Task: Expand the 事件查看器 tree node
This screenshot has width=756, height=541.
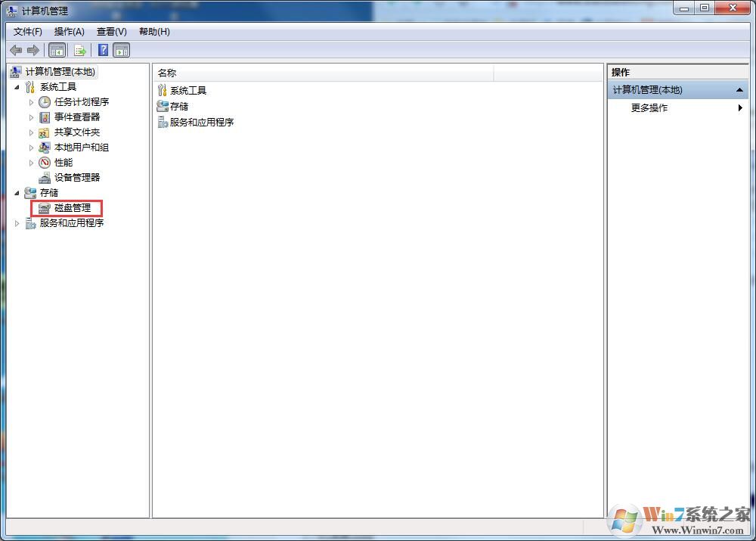Action: (x=33, y=117)
